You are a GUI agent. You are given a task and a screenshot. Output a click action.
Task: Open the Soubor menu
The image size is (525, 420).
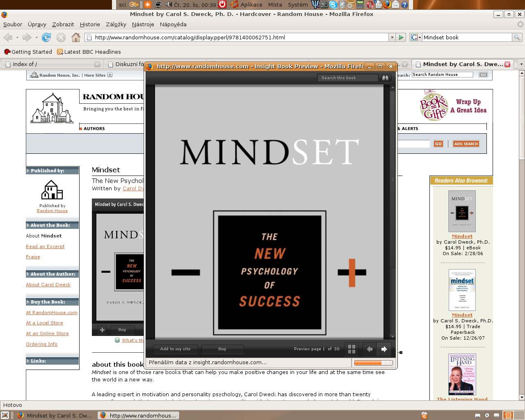point(13,24)
